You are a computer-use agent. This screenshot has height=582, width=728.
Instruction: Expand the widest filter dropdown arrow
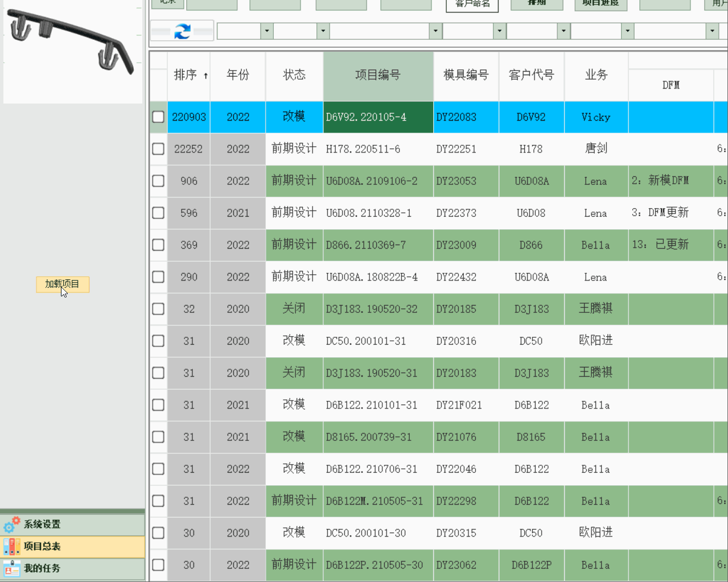pos(435,31)
